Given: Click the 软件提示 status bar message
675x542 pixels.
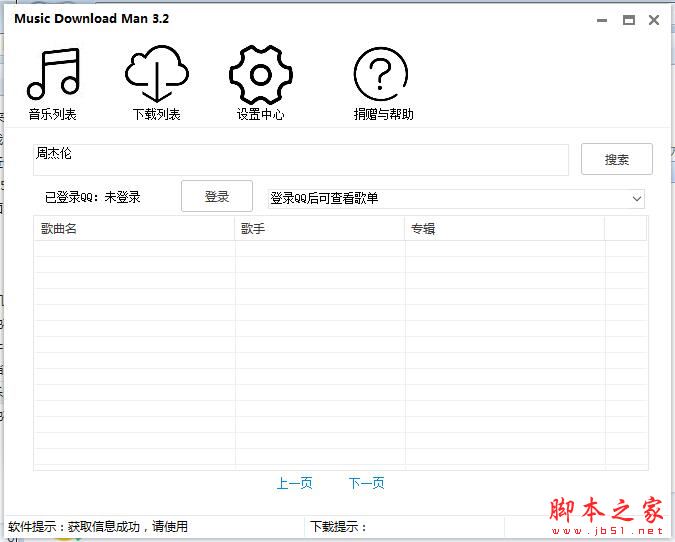Looking at the screenshot, I should (x=98, y=527).
